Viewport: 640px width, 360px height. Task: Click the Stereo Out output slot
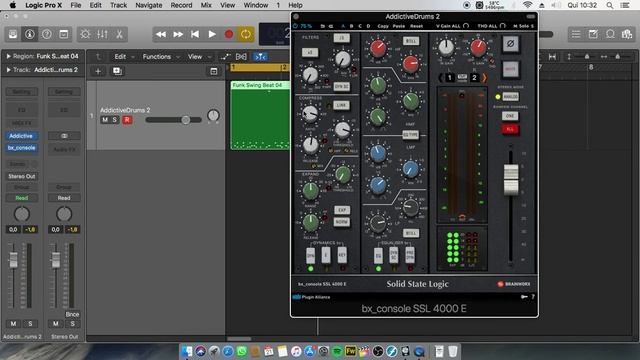tap(21, 176)
